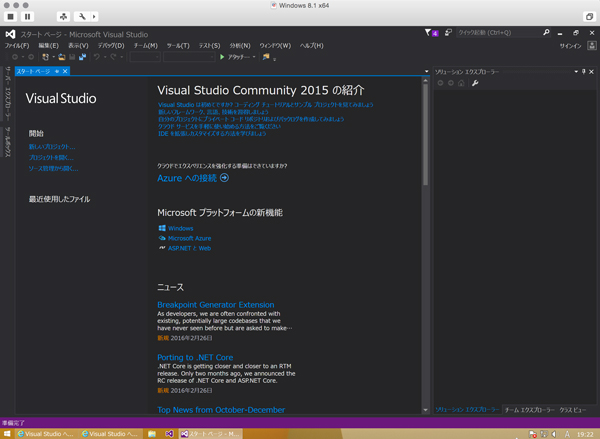Click the Open File folder toolbar icon
Screen dimensions: 600x439
(x=62, y=57)
